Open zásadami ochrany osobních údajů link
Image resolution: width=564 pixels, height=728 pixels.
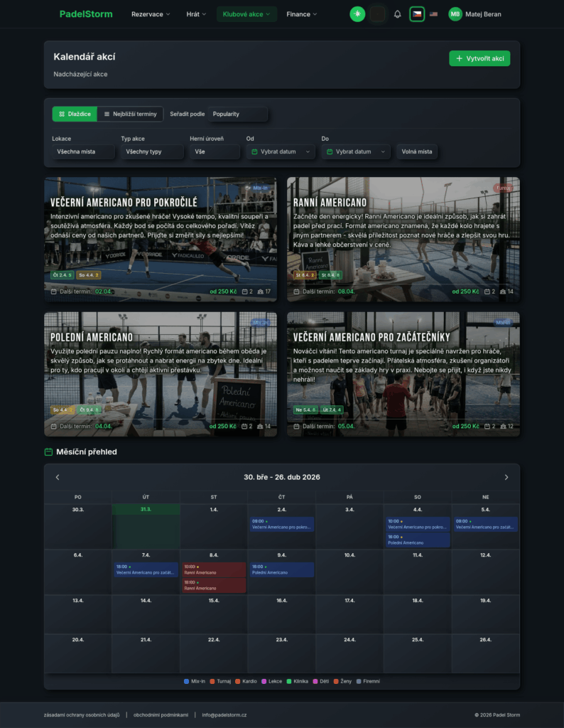coord(82,715)
